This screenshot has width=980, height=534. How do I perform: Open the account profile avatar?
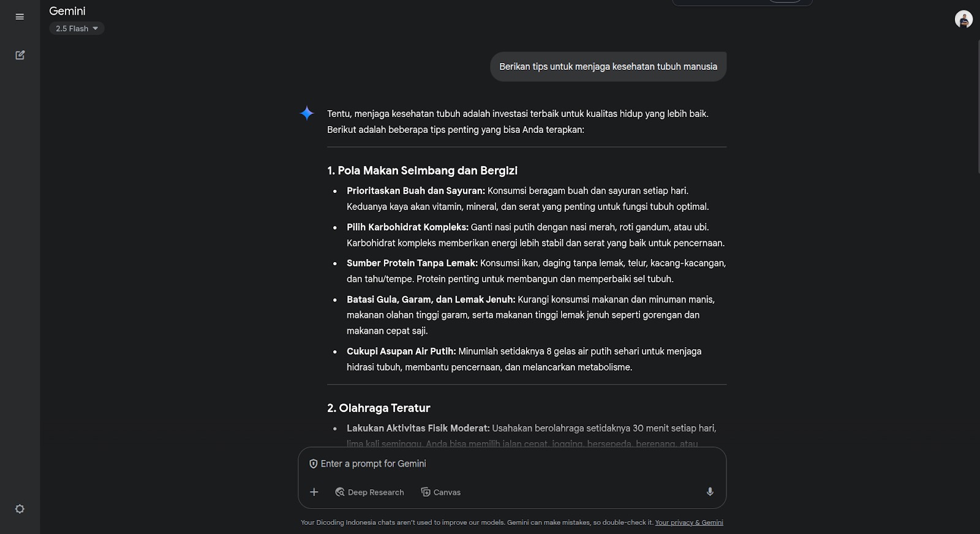pos(963,20)
